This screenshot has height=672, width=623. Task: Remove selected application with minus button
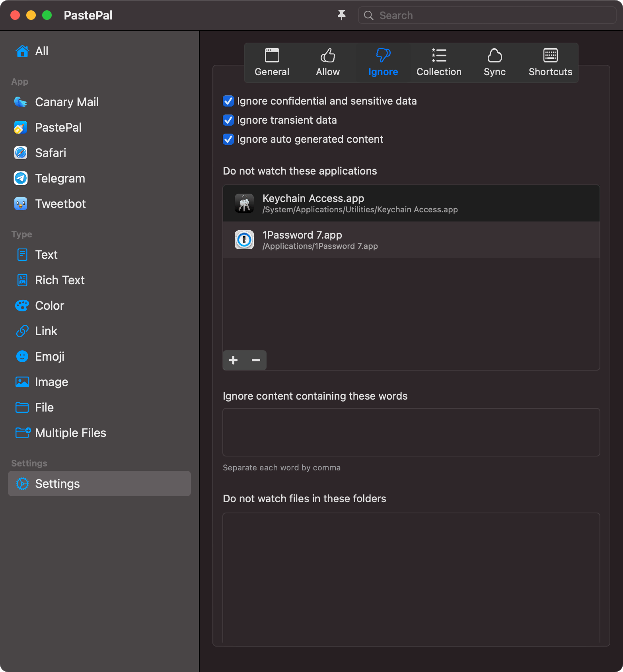[256, 360]
